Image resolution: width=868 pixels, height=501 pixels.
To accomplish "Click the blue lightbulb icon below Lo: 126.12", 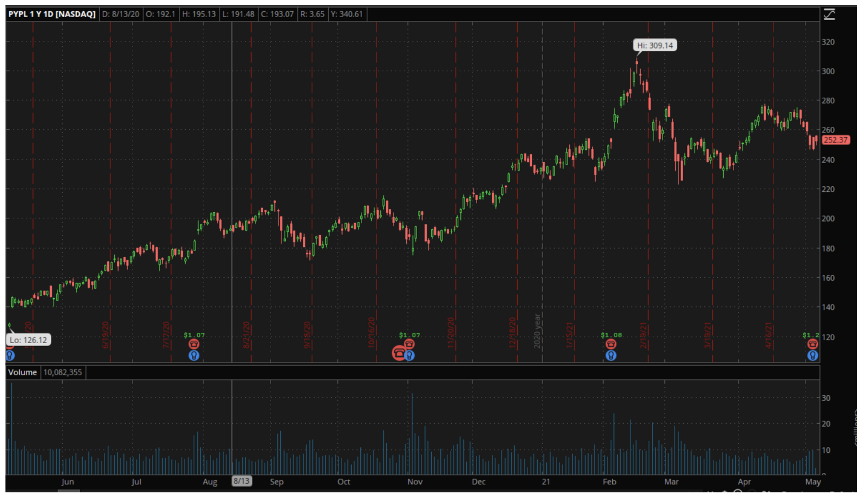I will pos(10,356).
